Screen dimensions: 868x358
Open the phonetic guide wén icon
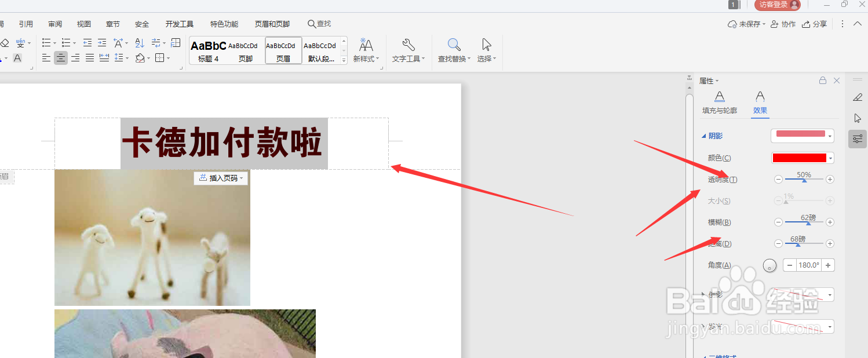pos(20,43)
